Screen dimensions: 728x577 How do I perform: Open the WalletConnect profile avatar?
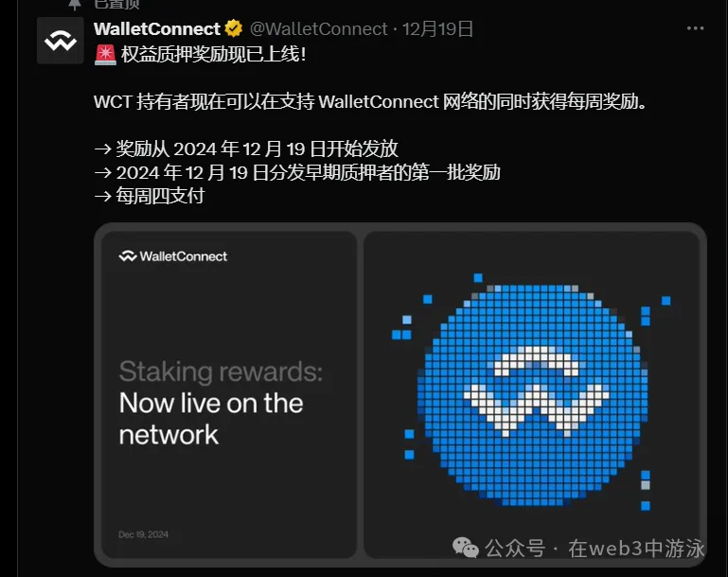61,41
